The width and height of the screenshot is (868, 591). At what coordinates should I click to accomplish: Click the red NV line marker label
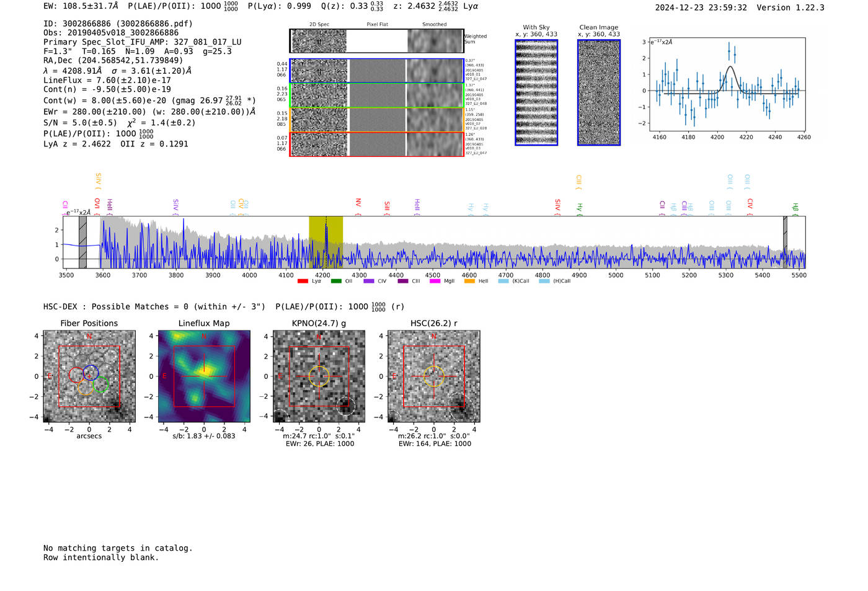point(358,205)
